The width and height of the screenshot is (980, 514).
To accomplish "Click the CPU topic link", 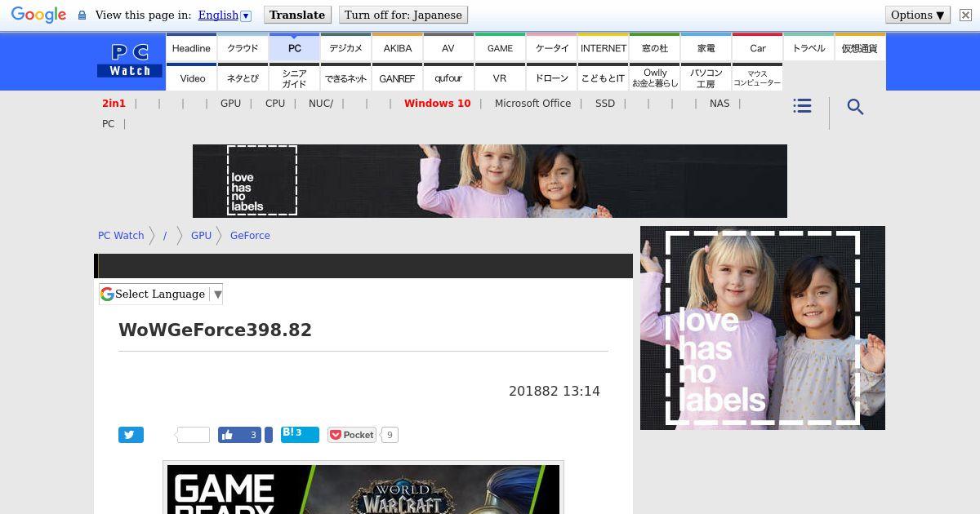I will coord(275,104).
